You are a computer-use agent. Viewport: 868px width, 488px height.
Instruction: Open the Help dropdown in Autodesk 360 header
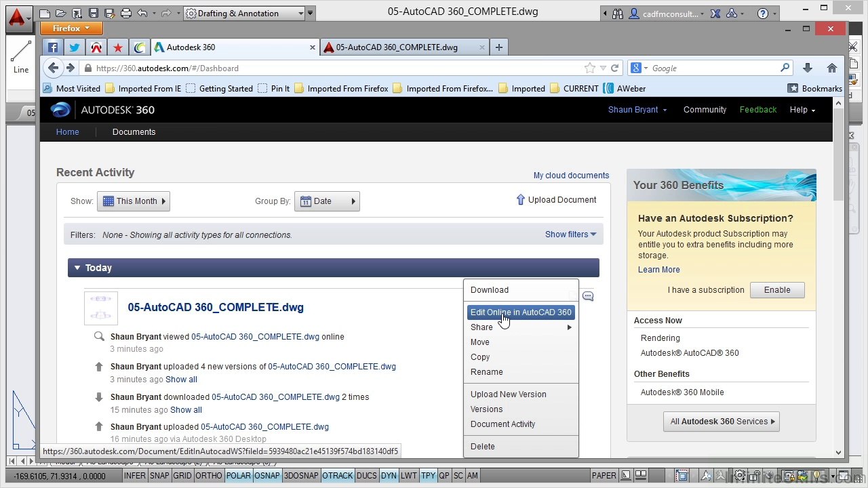click(802, 110)
